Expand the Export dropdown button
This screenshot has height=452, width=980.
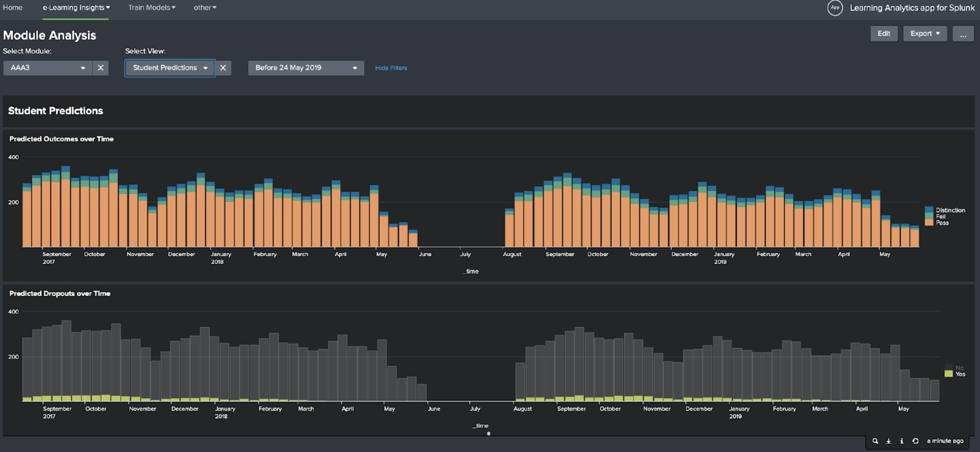click(924, 33)
